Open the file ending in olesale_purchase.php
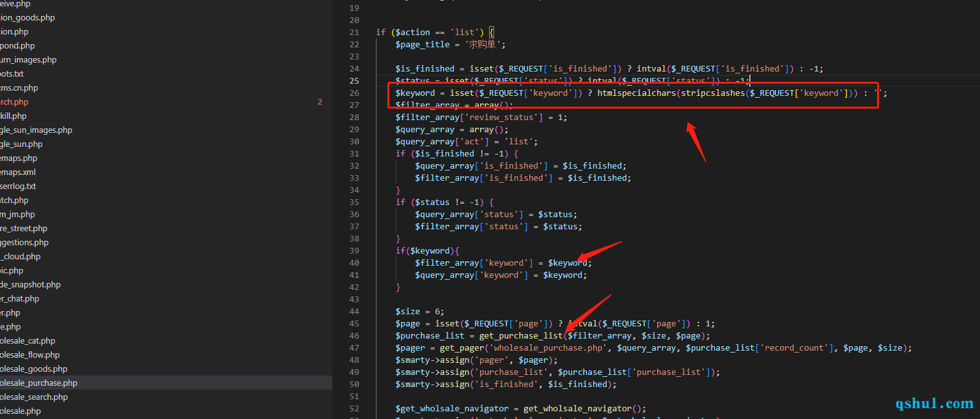980x419 pixels. 38,383
